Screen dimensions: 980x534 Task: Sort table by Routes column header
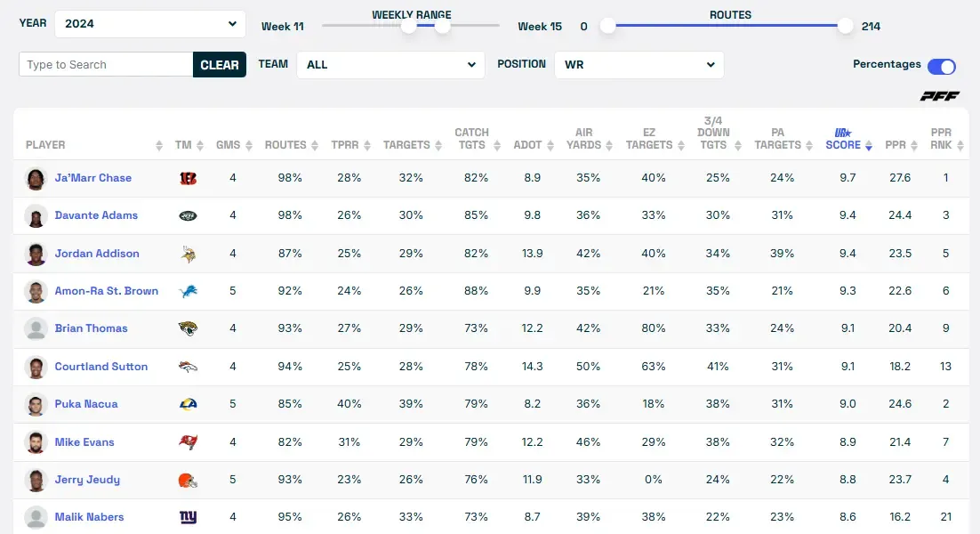point(285,145)
